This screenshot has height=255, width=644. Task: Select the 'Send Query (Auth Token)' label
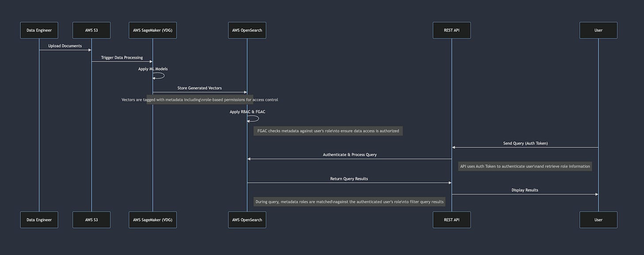(525, 143)
